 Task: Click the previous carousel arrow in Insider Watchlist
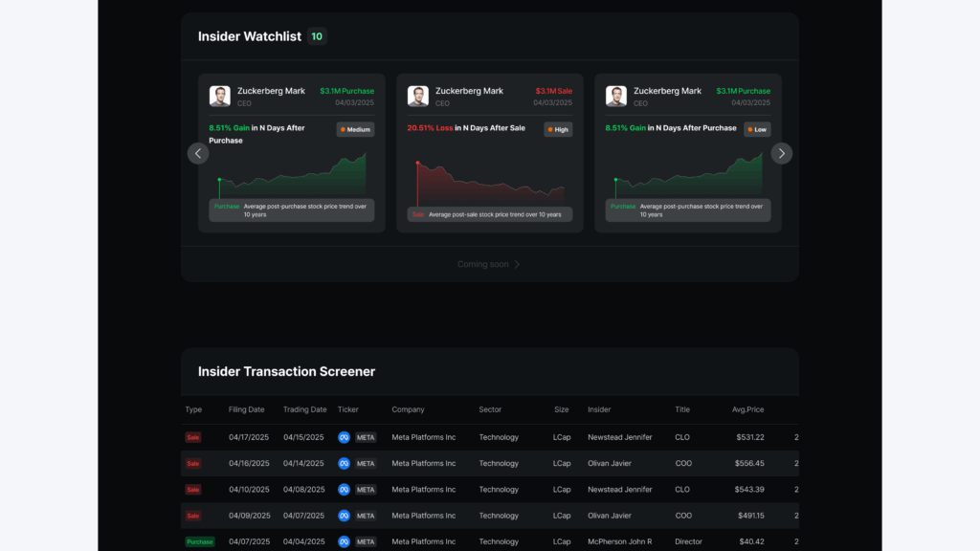click(x=198, y=154)
